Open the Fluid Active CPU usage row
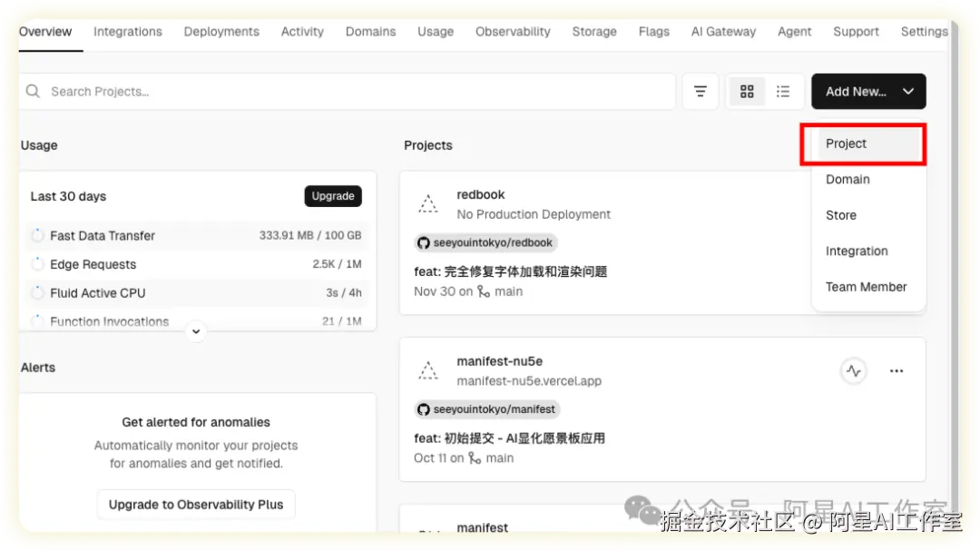Viewport: 980px width, 551px height. pos(197,292)
